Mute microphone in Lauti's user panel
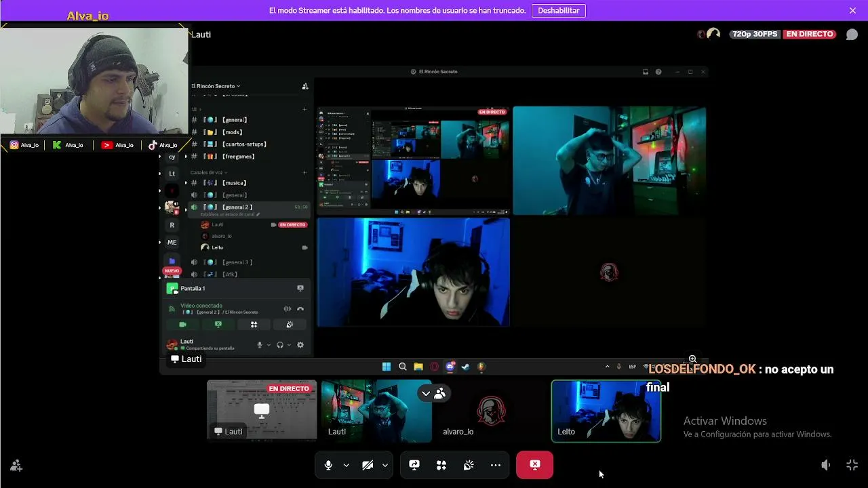This screenshot has width=868, height=488. point(260,345)
